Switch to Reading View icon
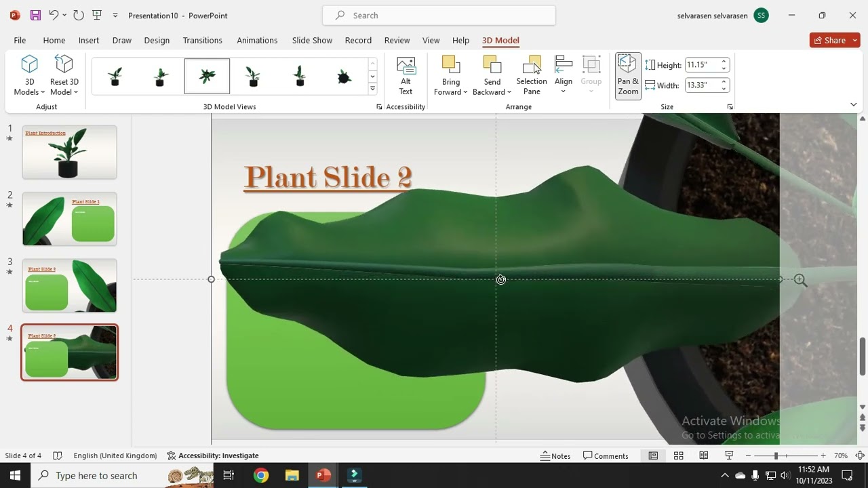 (704, 455)
